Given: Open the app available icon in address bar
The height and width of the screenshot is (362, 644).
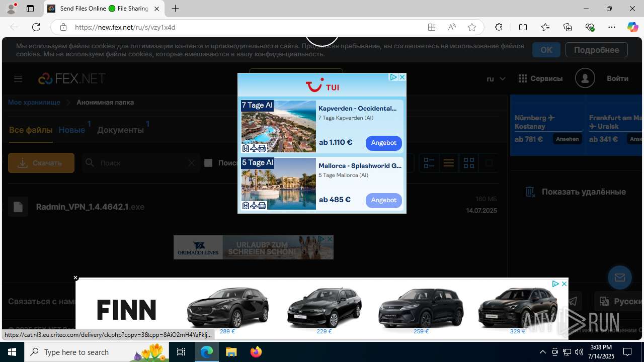Looking at the screenshot, I should 432,27.
